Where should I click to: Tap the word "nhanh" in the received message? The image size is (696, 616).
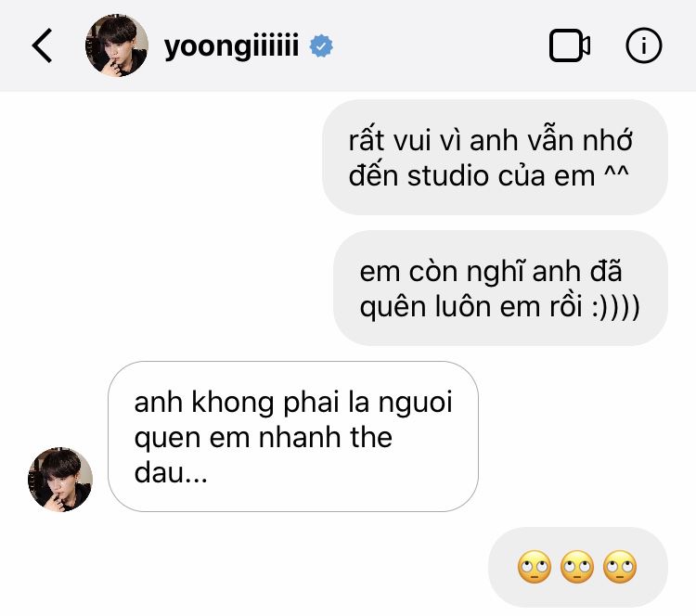[300, 437]
